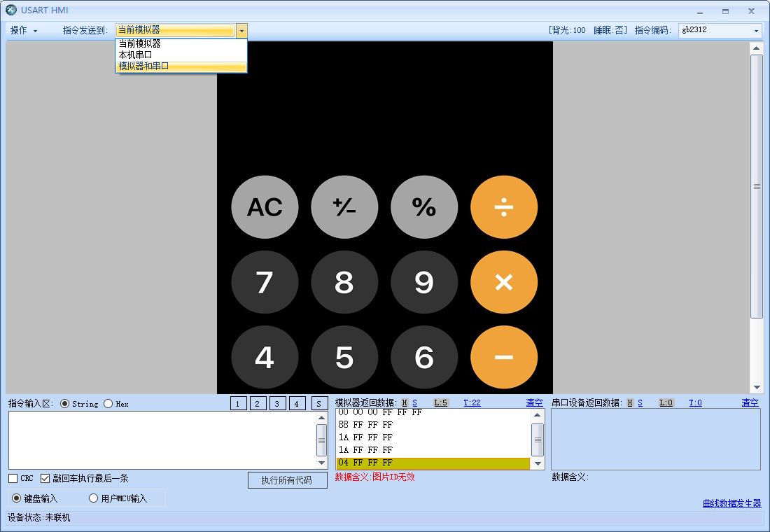Tap the orange minus button
The image size is (770, 532).
504,357
